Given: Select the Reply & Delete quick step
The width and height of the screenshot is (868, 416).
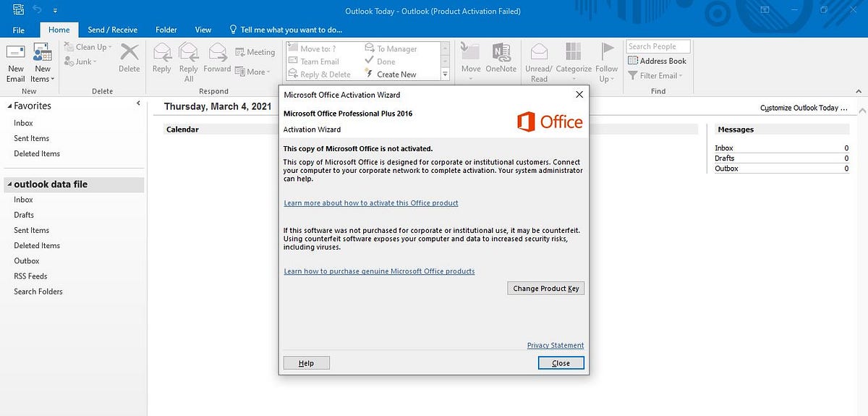Looking at the screenshot, I should tap(320, 74).
